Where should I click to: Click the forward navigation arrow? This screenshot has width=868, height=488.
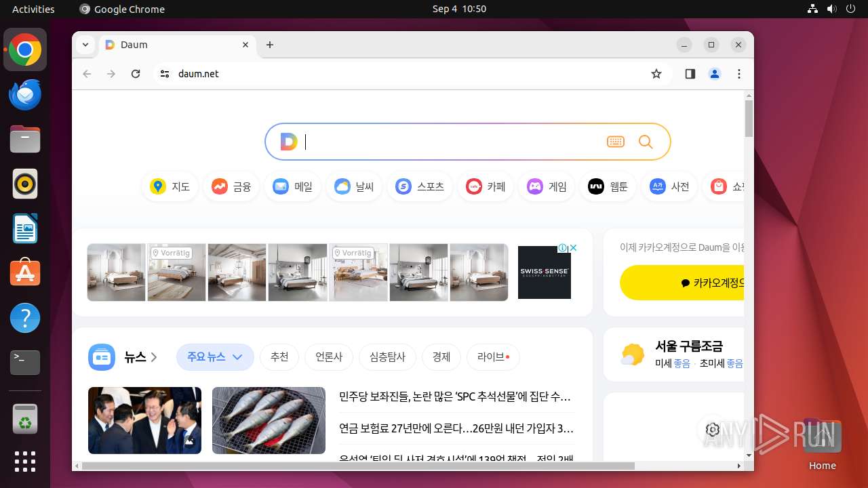(111, 74)
